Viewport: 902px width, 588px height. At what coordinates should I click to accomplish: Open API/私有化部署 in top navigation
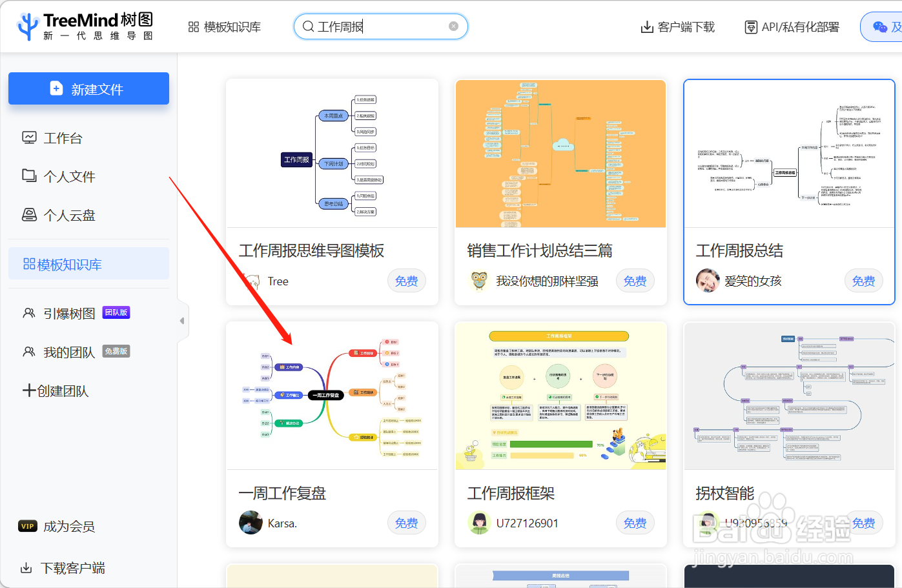792,27
